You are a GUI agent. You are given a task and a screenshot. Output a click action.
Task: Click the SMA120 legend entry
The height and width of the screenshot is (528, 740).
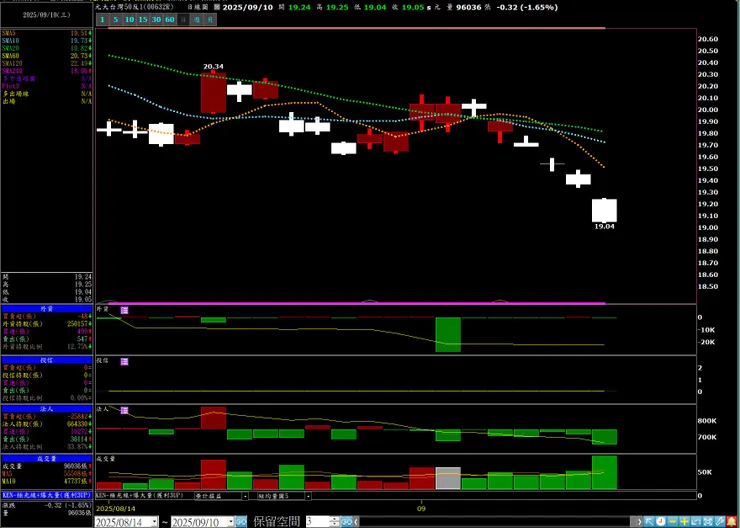pyautogui.click(x=46, y=64)
